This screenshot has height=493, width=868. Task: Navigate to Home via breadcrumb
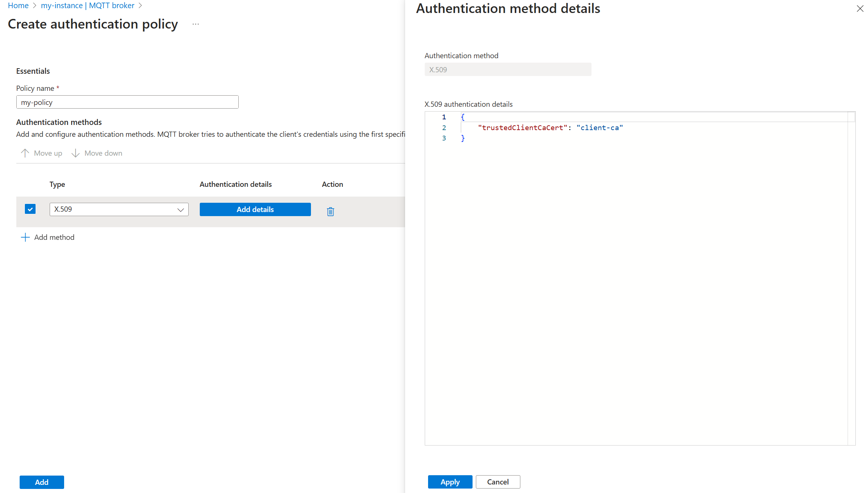tap(18, 5)
